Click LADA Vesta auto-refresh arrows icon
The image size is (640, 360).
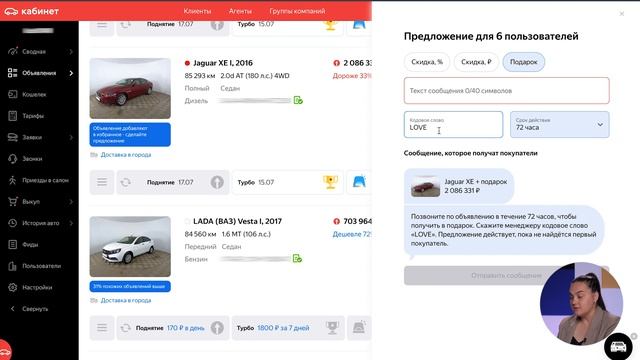(x=126, y=328)
